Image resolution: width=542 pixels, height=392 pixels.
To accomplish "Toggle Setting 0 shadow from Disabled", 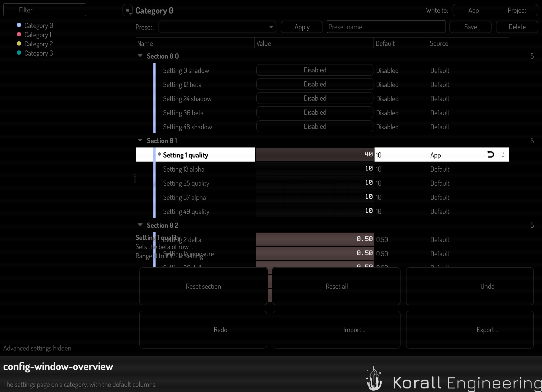I will pyautogui.click(x=315, y=70).
